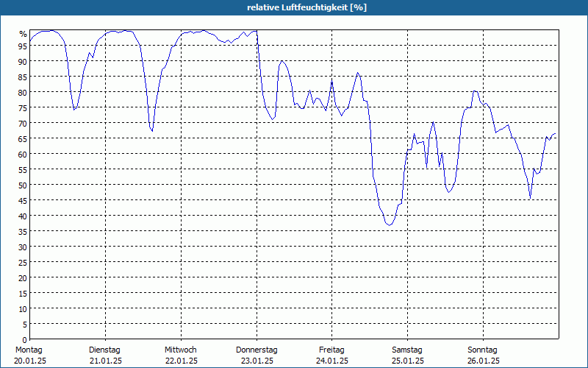588x368 pixels.
Task: Click the 70 y-axis value
Action: point(24,123)
